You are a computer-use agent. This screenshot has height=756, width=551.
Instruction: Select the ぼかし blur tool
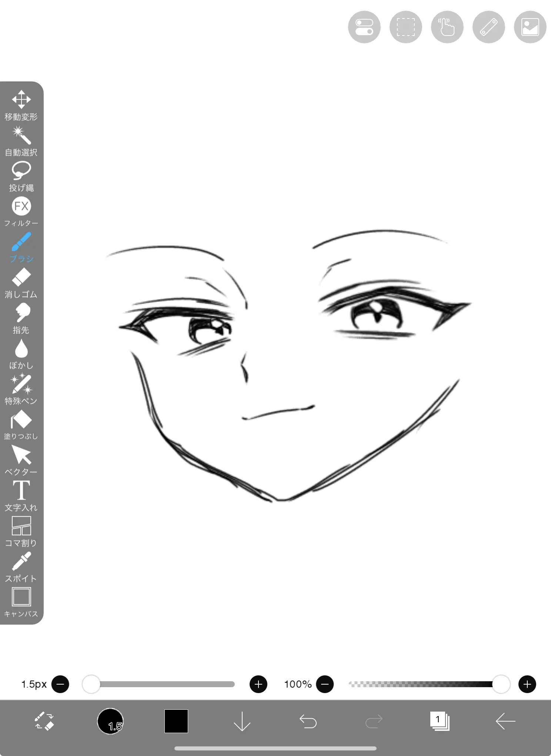[x=21, y=354]
